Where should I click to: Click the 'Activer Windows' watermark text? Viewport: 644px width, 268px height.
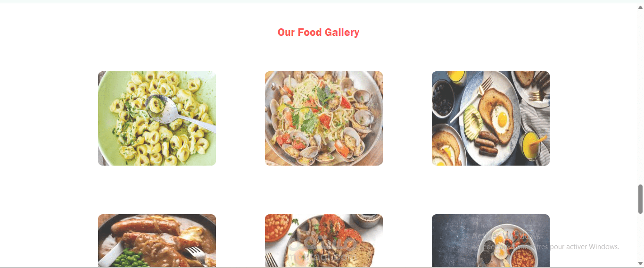(x=506, y=236)
